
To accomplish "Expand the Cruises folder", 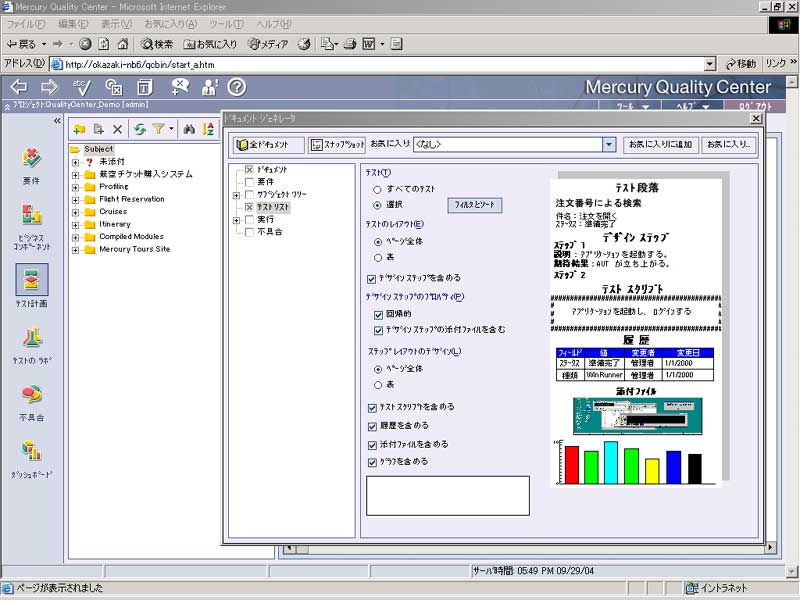I will click(76, 212).
